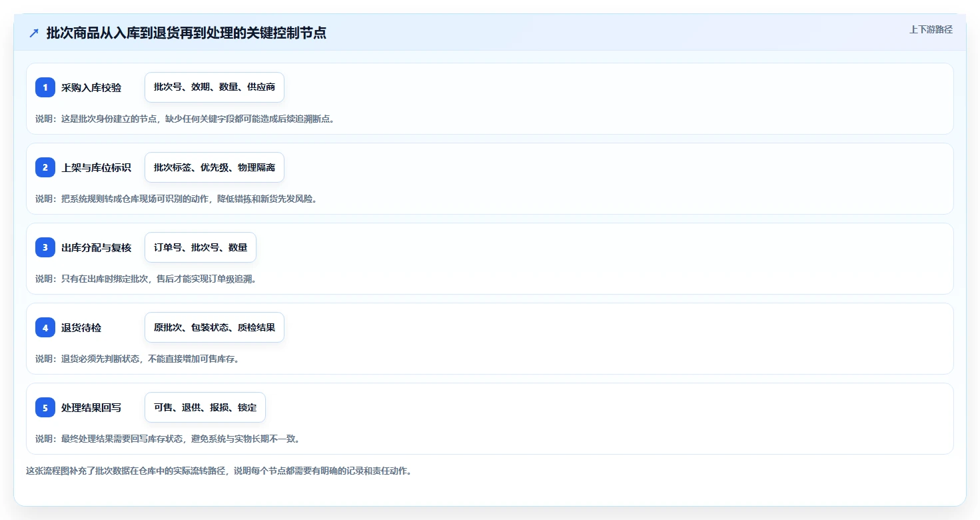Click the 批次标签、优先级、物理隔离 tag

(x=215, y=167)
